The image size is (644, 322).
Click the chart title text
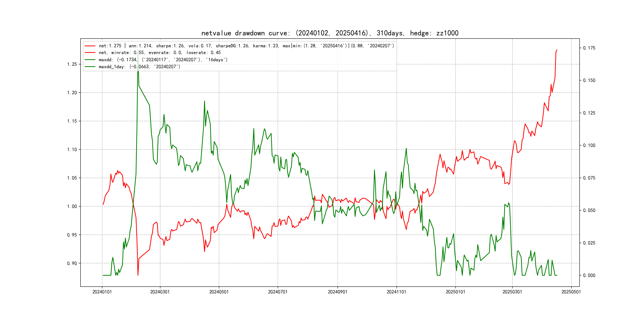click(330, 33)
